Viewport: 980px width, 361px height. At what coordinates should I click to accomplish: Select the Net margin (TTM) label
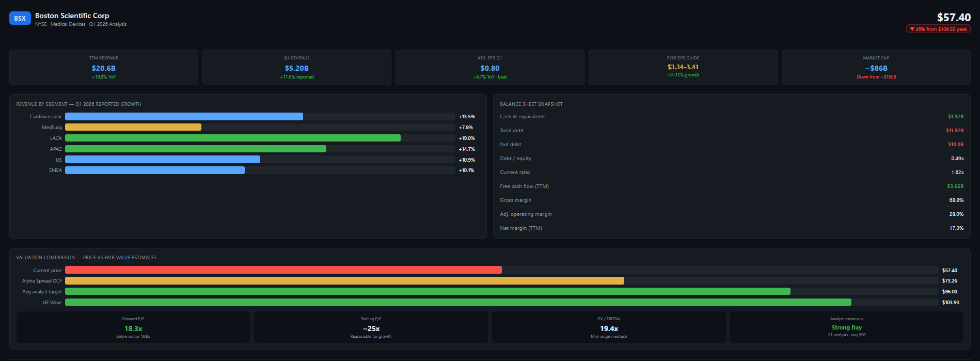click(x=521, y=228)
